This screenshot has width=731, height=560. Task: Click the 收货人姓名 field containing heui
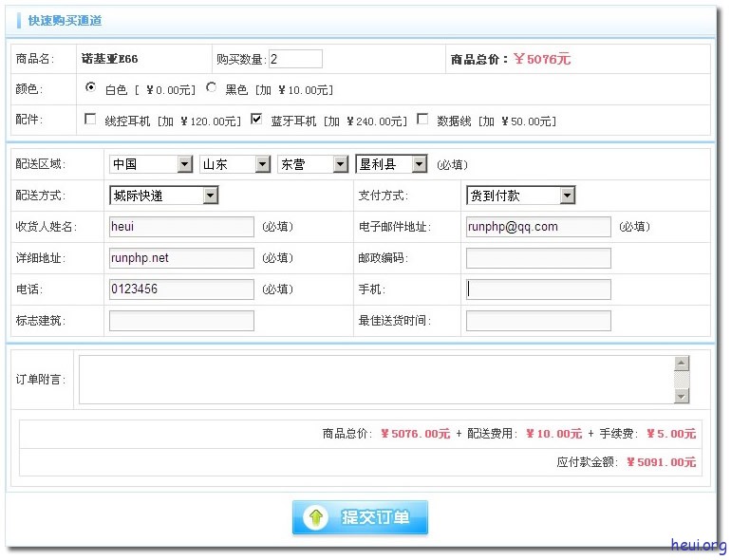pos(182,227)
